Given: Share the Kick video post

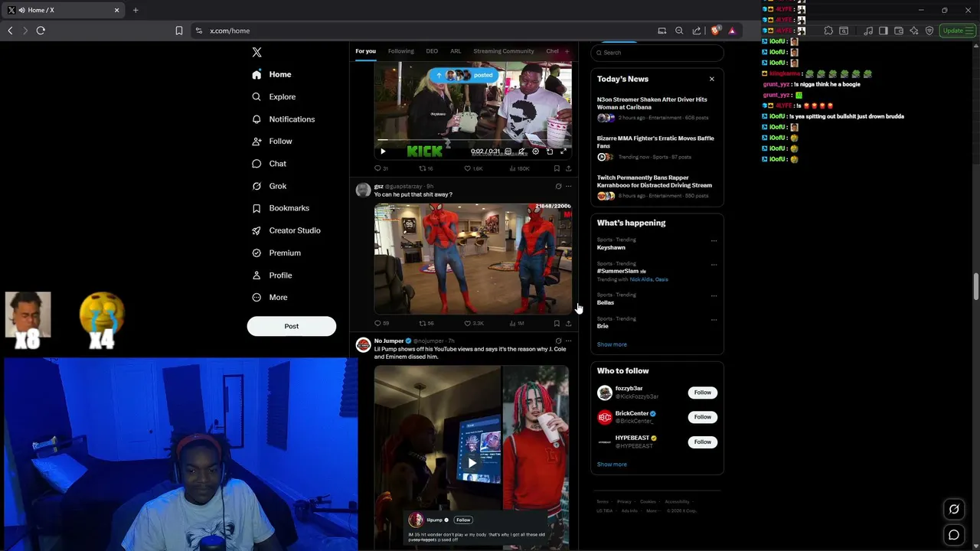Looking at the screenshot, I should [x=568, y=168].
